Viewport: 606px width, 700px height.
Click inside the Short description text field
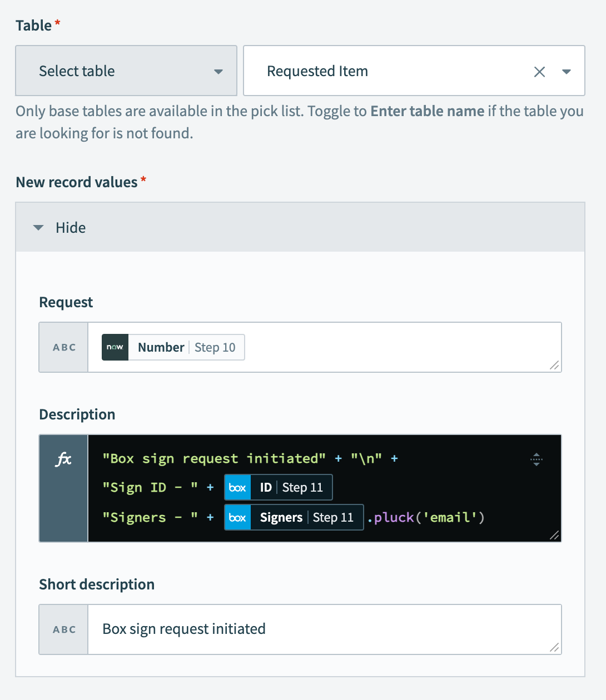[x=322, y=629]
